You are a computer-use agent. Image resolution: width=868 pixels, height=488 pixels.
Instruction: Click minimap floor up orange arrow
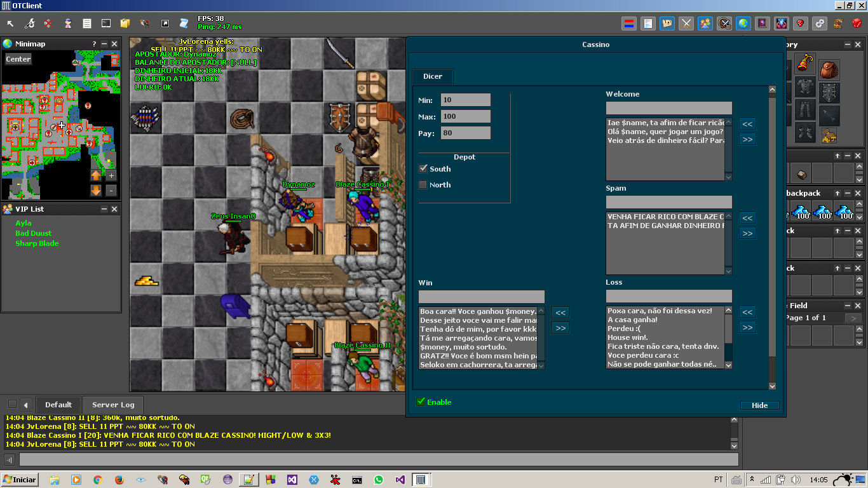coord(96,175)
